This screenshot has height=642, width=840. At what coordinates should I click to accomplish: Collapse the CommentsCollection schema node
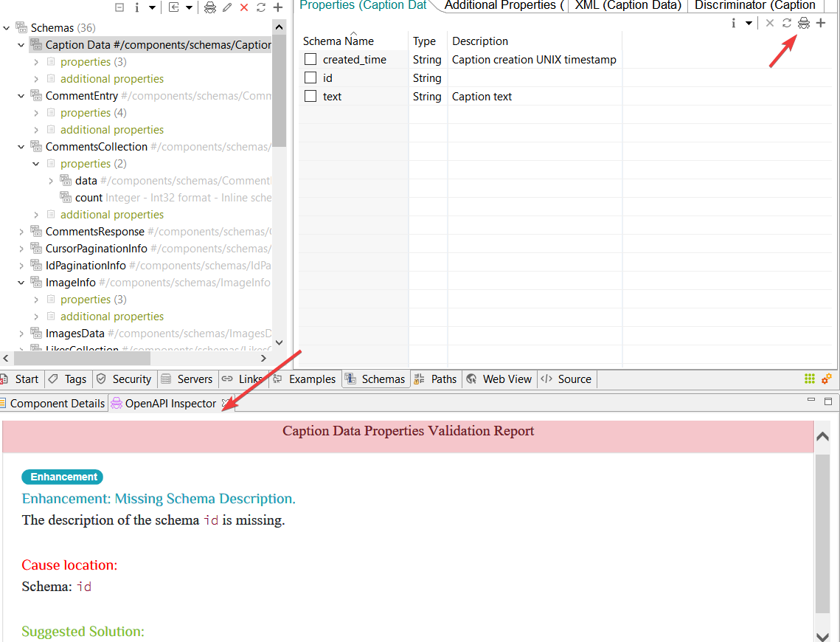pos(21,147)
